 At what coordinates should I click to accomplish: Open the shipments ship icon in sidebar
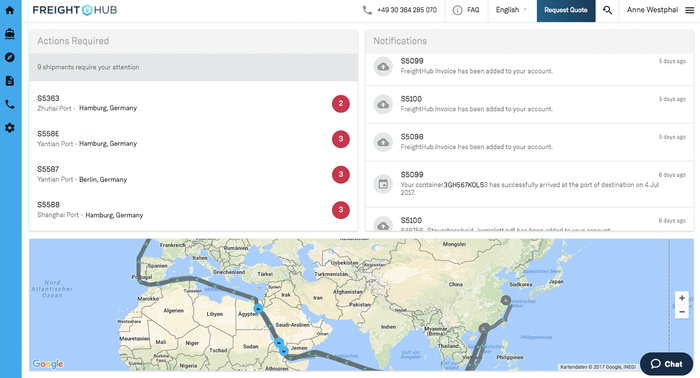point(9,34)
